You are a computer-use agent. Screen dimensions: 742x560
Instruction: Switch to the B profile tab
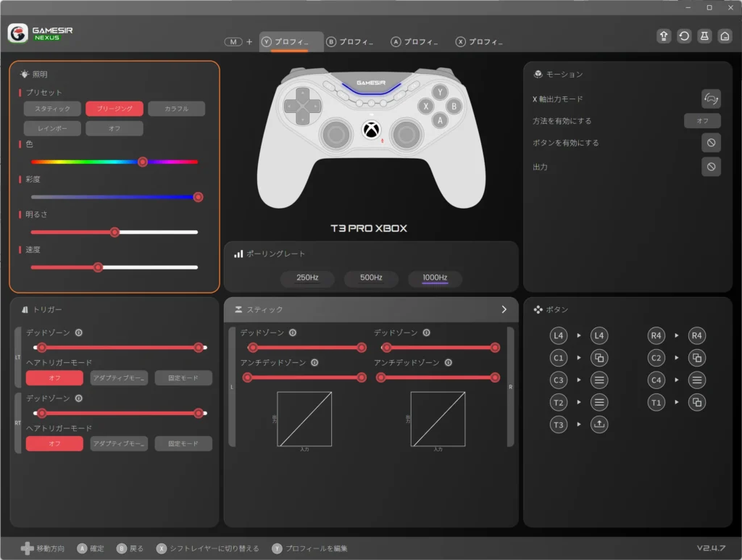(x=350, y=41)
